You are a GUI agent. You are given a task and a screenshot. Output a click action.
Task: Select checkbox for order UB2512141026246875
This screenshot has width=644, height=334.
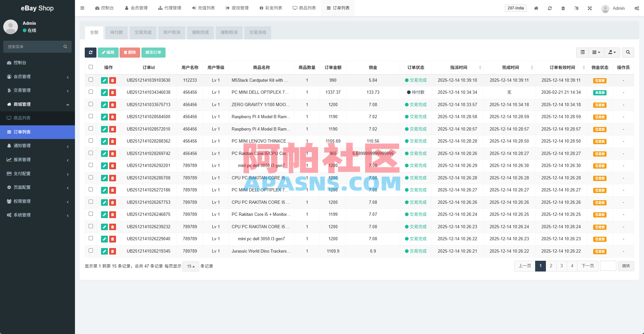[x=91, y=214]
